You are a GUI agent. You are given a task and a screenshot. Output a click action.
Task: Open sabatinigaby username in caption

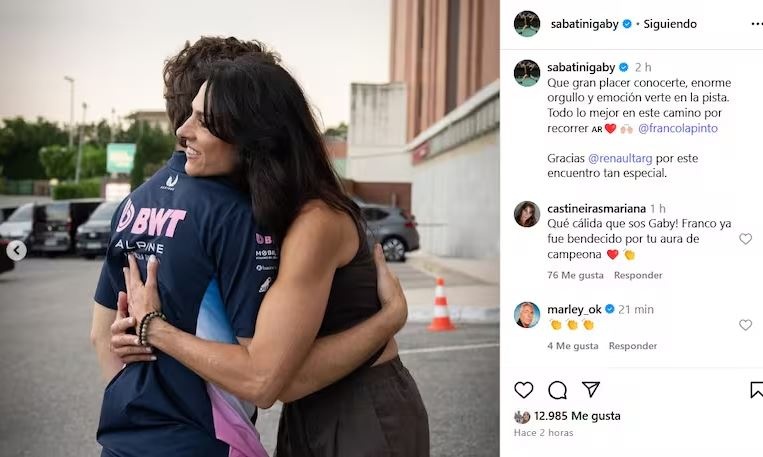coord(581,67)
